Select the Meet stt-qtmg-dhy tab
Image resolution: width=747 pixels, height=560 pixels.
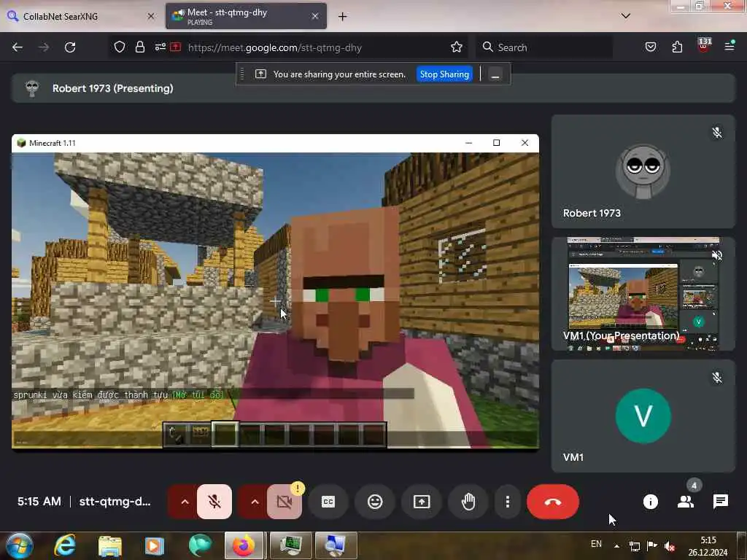pyautogui.click(x=247, y=16)
